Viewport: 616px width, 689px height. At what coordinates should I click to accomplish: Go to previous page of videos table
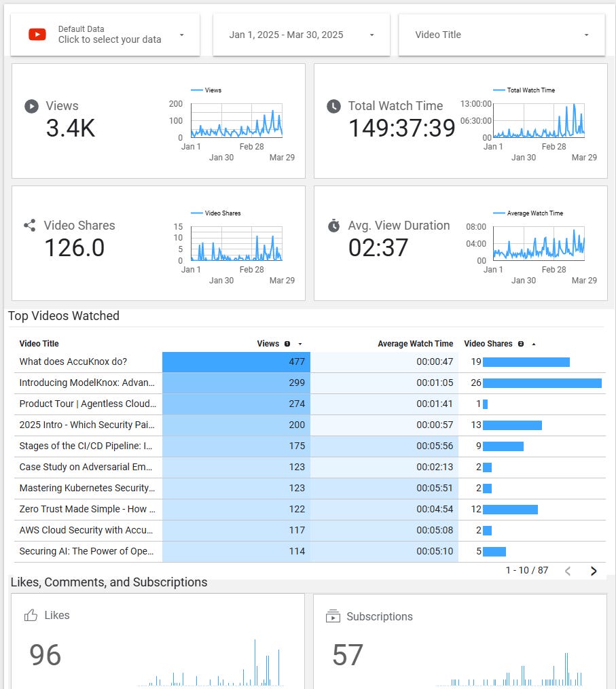tap(568, 571)
